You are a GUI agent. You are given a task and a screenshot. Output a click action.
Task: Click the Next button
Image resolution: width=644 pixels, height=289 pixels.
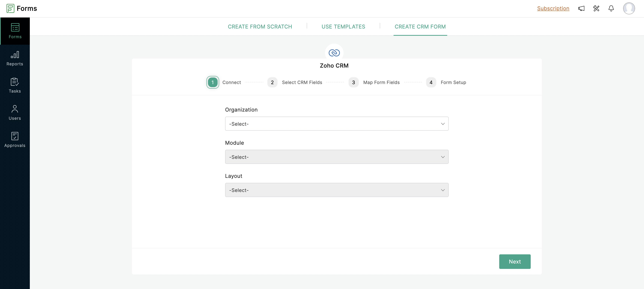pos(514,261)
